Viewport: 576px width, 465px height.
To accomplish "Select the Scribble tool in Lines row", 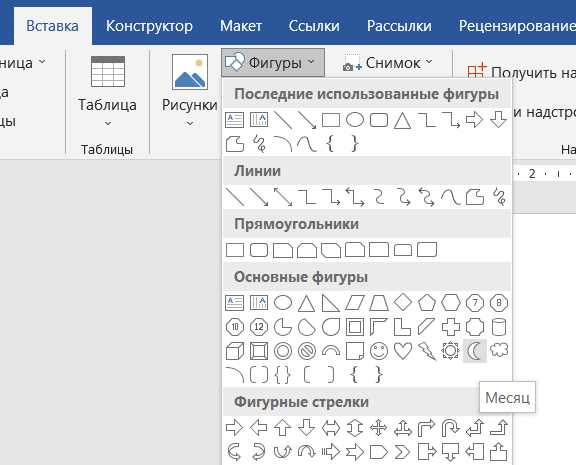I will pyautogui.click(x=499, y=197).
